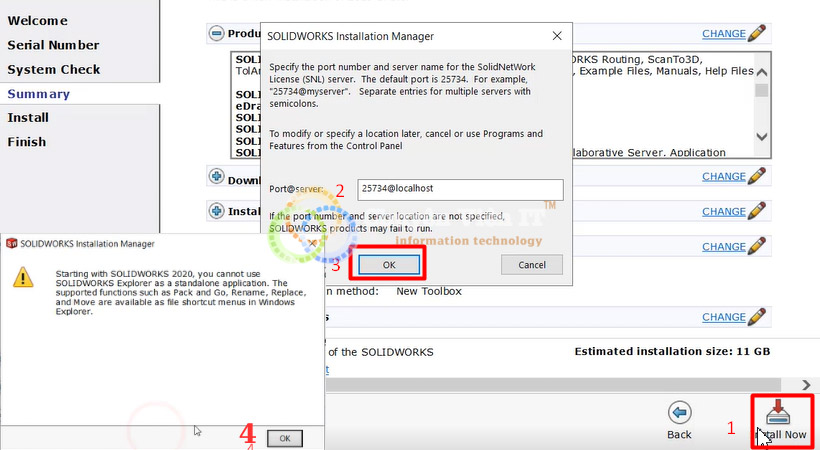Expand the Download Options section

pyautogui.click(x=216, y=176)
